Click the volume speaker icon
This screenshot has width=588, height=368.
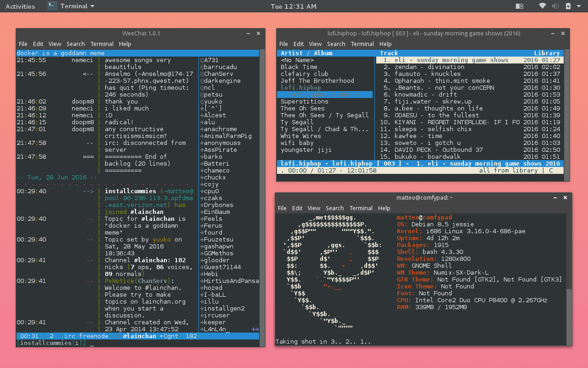(x=555, y=6)
